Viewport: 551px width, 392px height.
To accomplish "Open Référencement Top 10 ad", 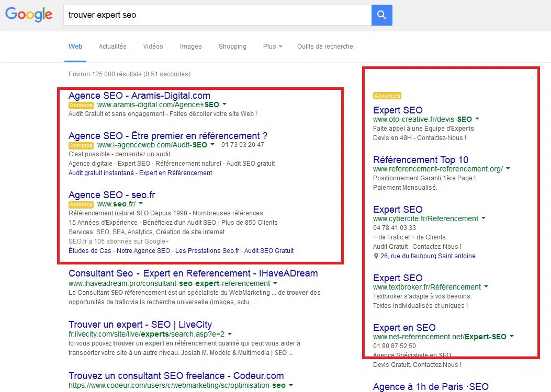I will coord(420,160).
